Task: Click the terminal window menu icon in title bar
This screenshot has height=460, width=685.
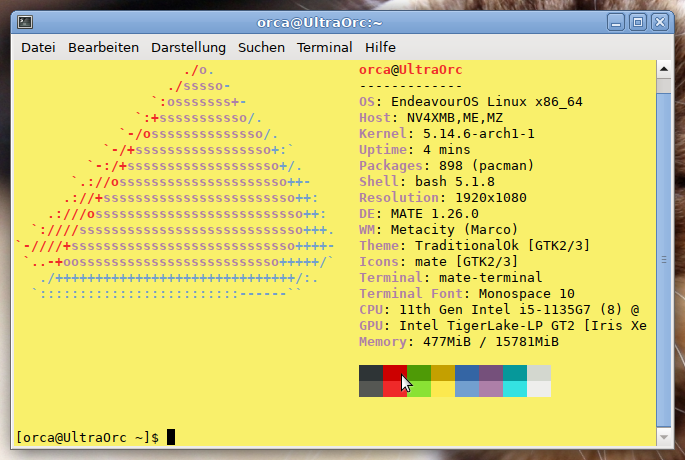Action: pos(25,22)
